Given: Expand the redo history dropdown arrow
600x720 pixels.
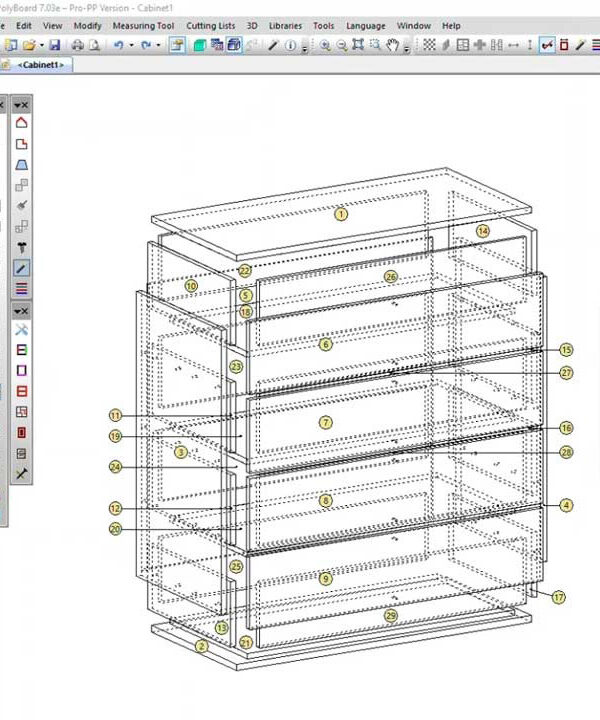Looking at the screenshot, I should point(159,45).
